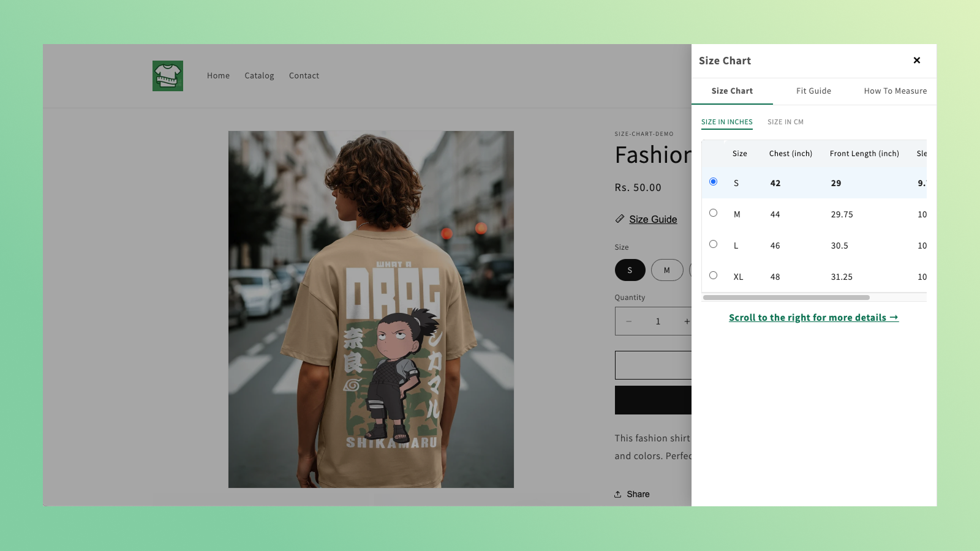Open the Catalog menu item

tap(259, 76)
